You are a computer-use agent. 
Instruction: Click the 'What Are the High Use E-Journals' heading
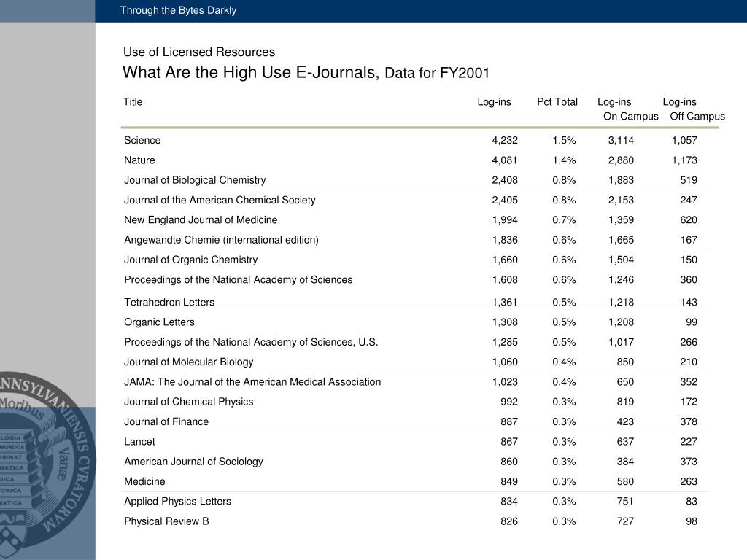[x=251, y=72]
